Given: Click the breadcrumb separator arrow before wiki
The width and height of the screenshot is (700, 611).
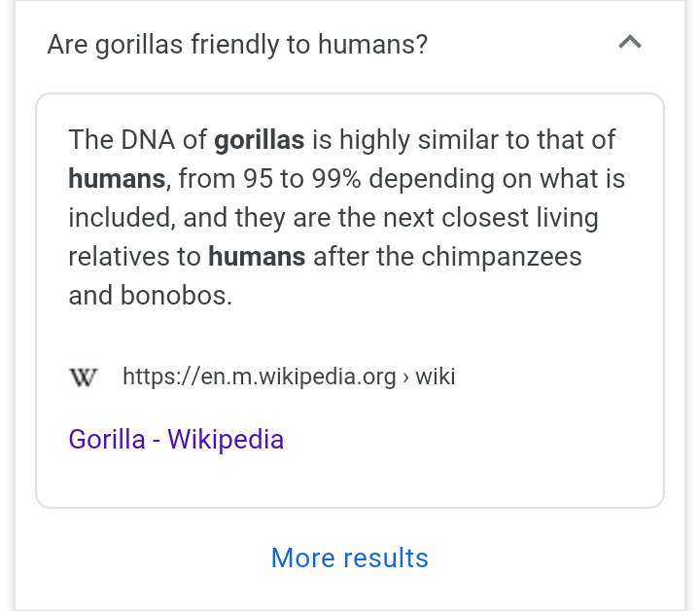Looking at the screenshot, I should pyautogui.click(x=405, y=377).
